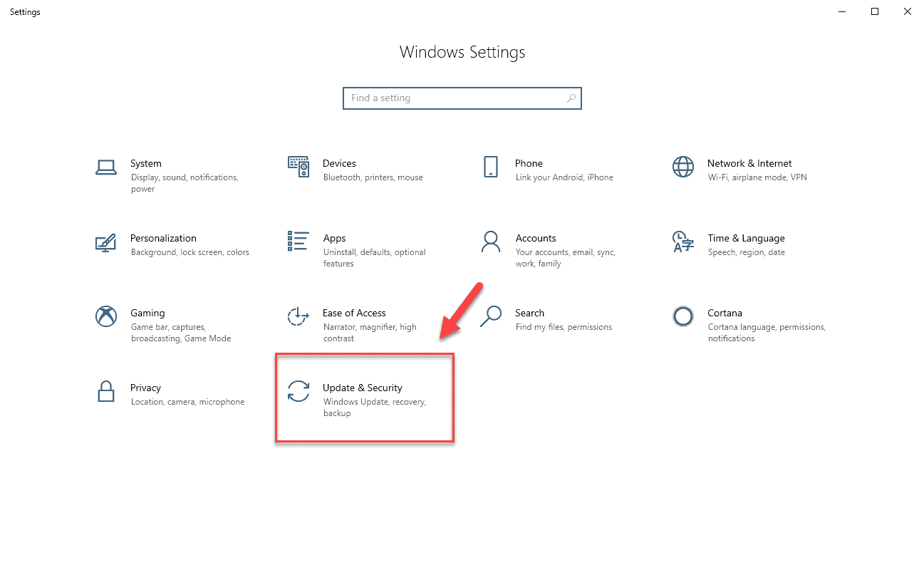Click the Time & Language icon

[x=683, y=242]
